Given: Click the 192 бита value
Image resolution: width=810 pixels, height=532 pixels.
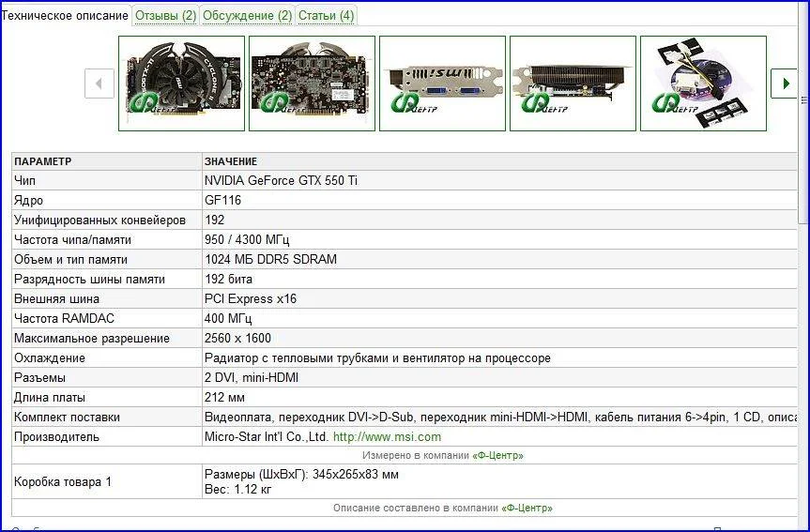Looking at the screenshot, I should click(228, 279).
